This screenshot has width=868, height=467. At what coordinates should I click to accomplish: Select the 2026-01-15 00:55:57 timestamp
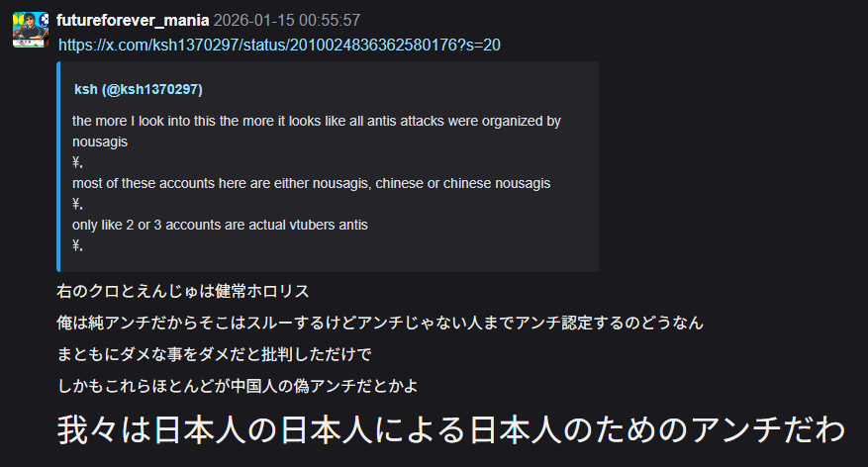click(x=287, y=21)
